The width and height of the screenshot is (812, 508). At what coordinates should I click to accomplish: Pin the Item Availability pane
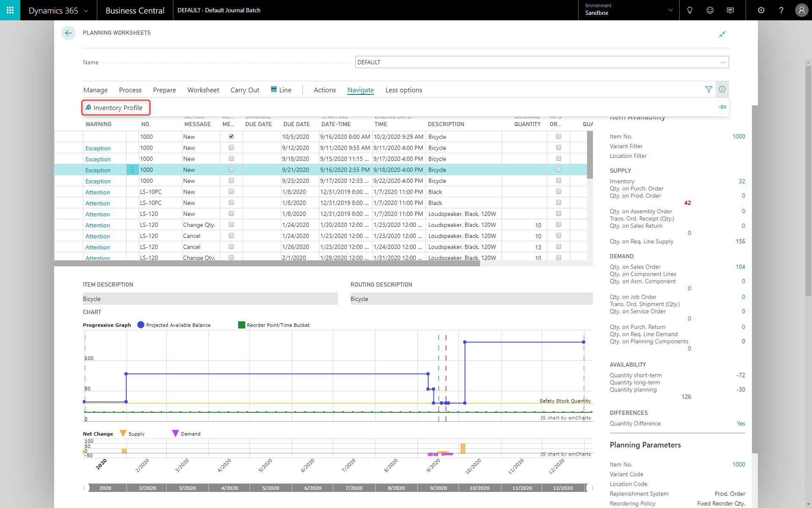point(722,107)
